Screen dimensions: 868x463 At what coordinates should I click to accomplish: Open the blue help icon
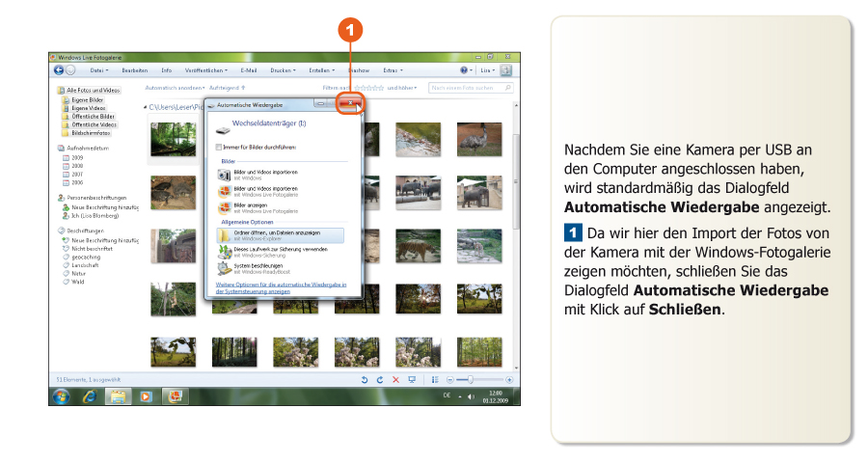(x=464, y=70)
